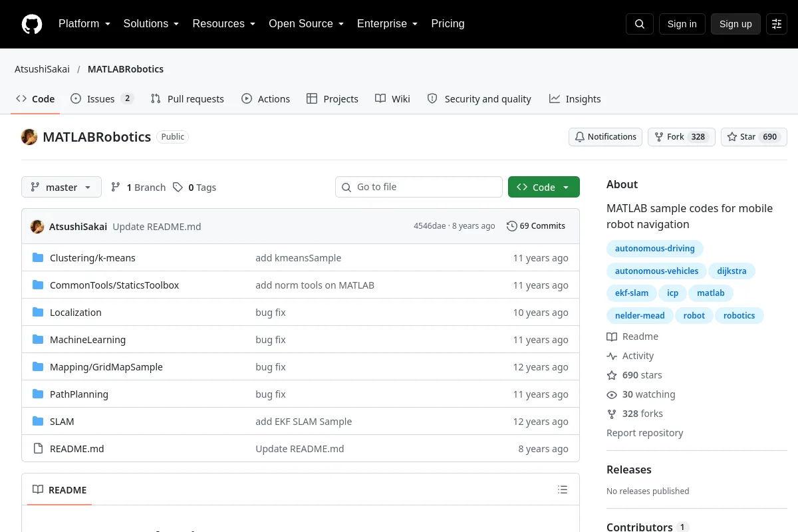
Task: Open README outline list icon
Action: [x=563, y=490]
